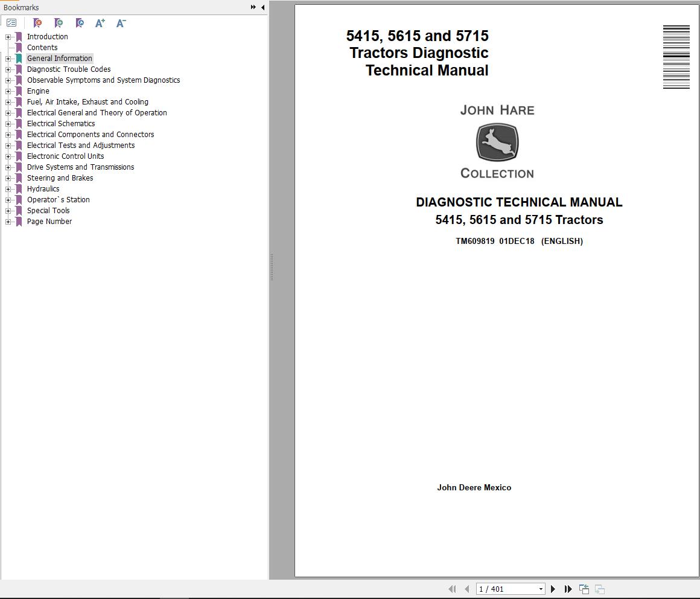Expand Observable Symptoms and System Diagnostics node
700x599 pixels.
(8, 80)
